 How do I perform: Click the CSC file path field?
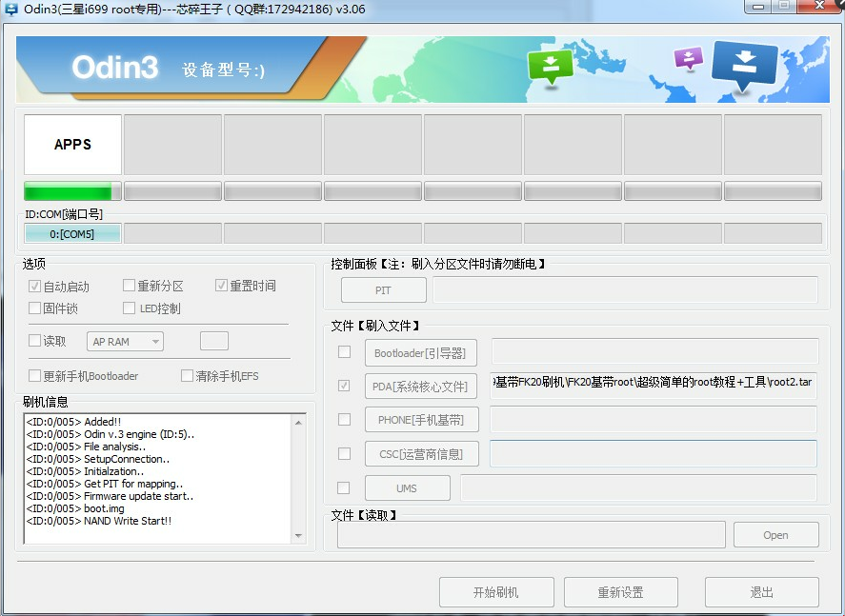pyautogui.click(x=654, y=453)
